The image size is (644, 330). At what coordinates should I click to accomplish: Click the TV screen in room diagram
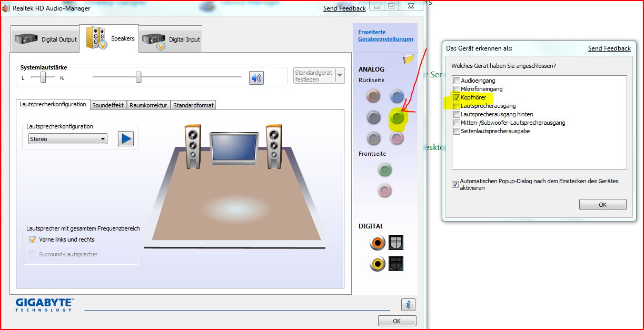(233, 148)
